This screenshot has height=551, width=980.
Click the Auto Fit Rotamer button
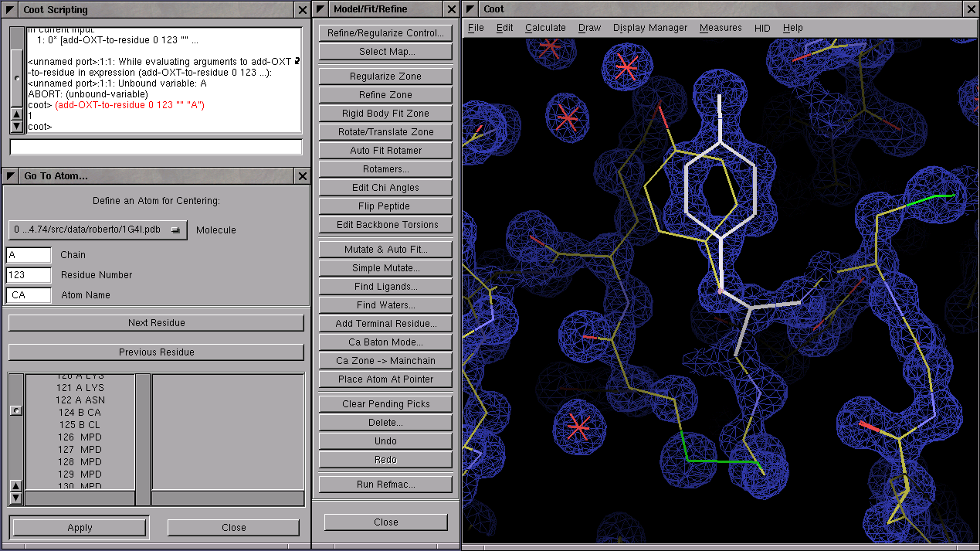[x=385, y=151]
